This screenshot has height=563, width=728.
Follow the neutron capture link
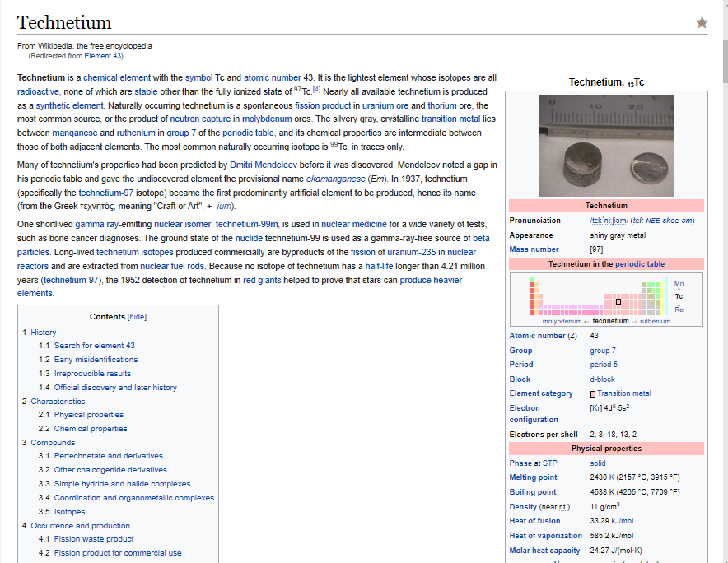point(200,119)
